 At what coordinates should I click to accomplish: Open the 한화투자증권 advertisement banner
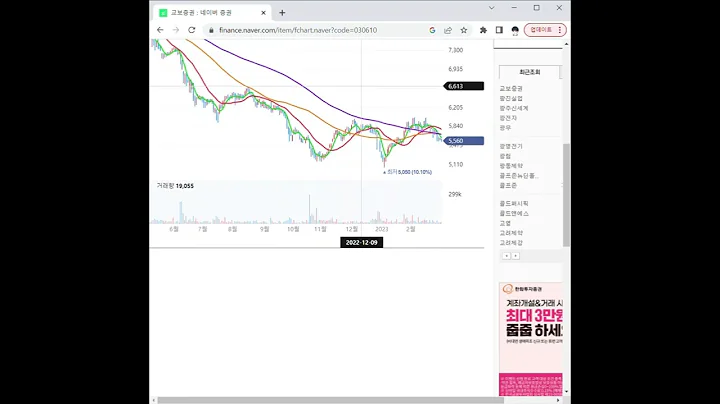531,339
